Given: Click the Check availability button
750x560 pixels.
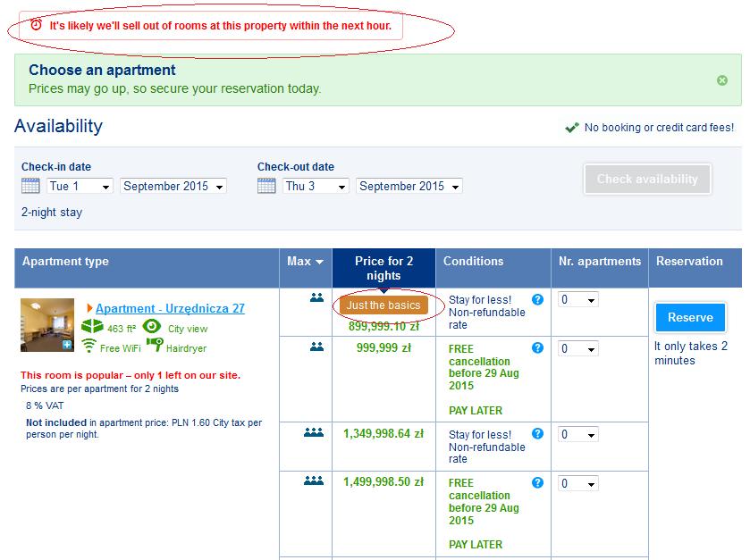Looking at the screenshot, I should (647, 180).
